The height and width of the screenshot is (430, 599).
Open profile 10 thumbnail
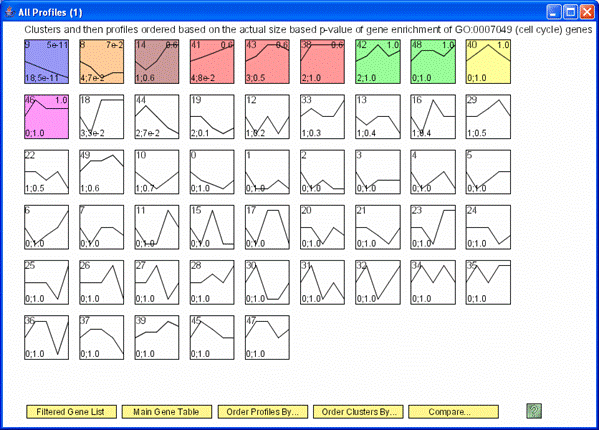157,172
